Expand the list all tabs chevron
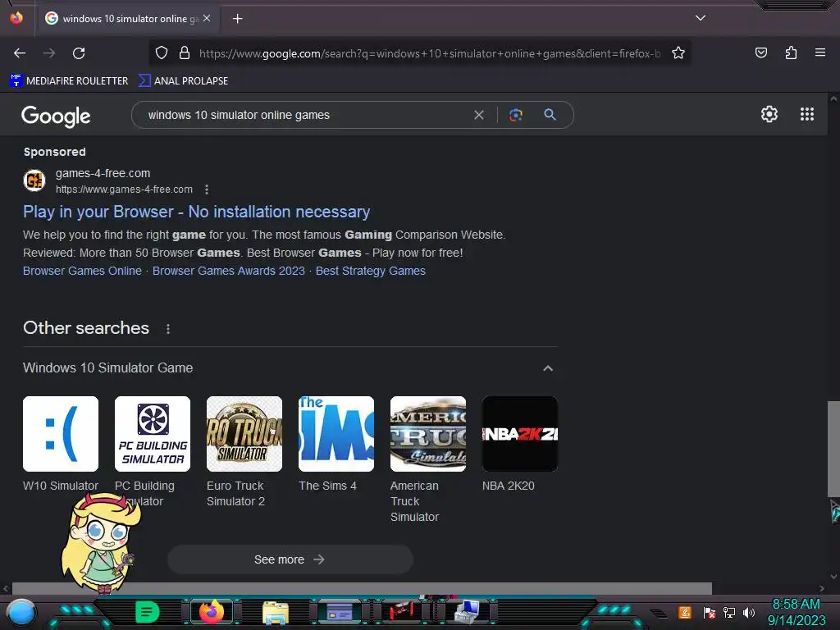Screen dimensions: 840x630 point(701,18)
